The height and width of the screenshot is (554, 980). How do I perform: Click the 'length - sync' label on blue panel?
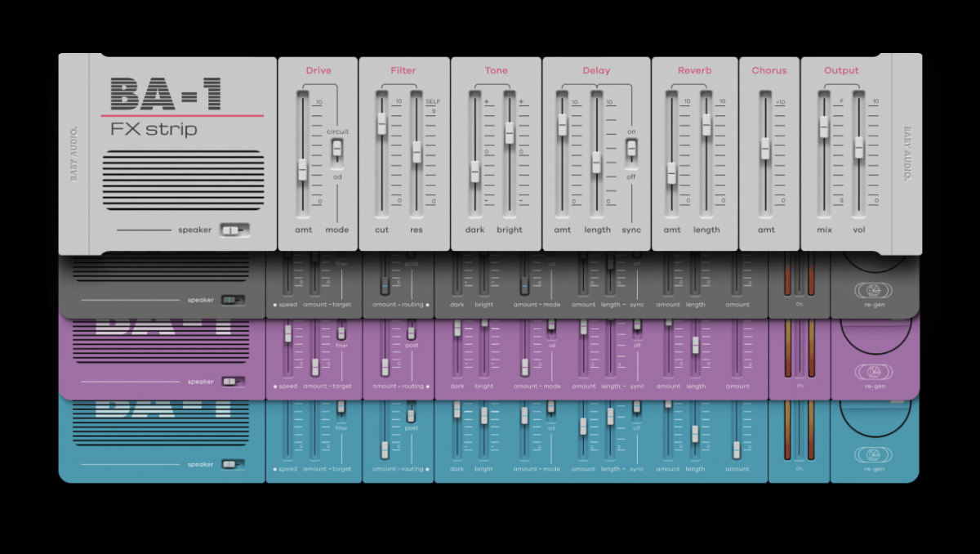[622, 469]
